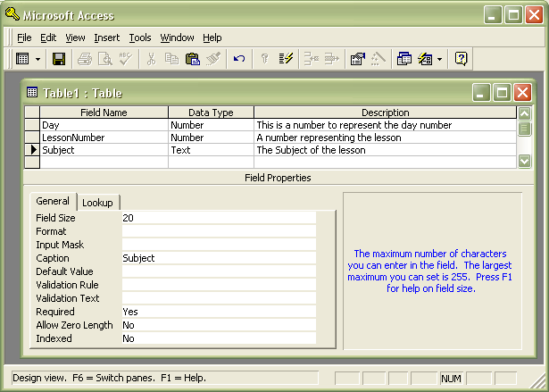Open the Window menu

[177, 38]
